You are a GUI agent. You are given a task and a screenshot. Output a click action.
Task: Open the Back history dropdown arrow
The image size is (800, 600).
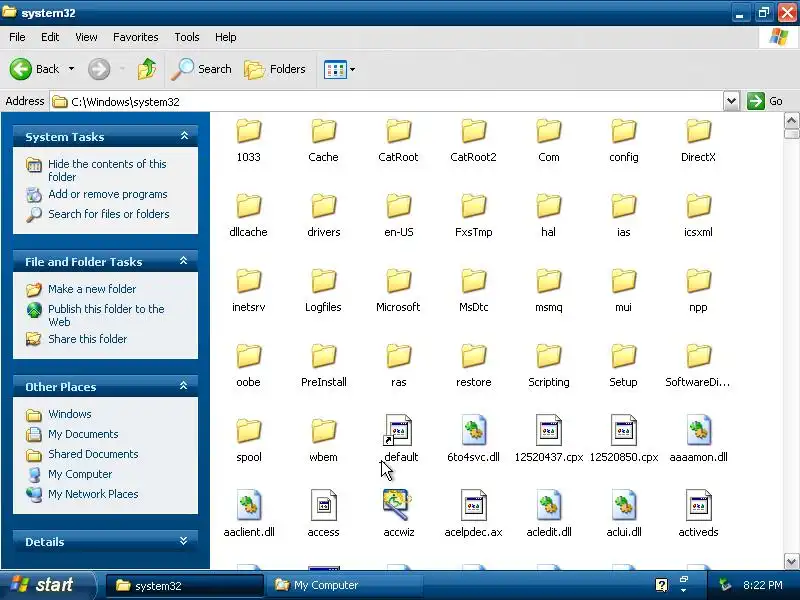[x=71, y=69]
